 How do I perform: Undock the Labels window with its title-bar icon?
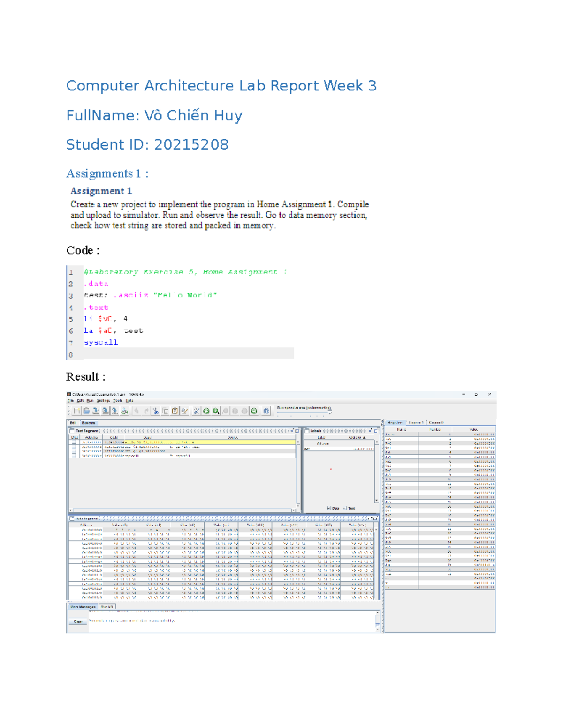click(370, 431)
